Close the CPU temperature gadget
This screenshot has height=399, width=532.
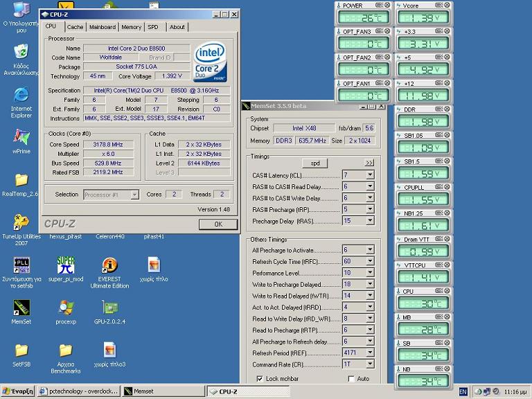pos(447,291)
